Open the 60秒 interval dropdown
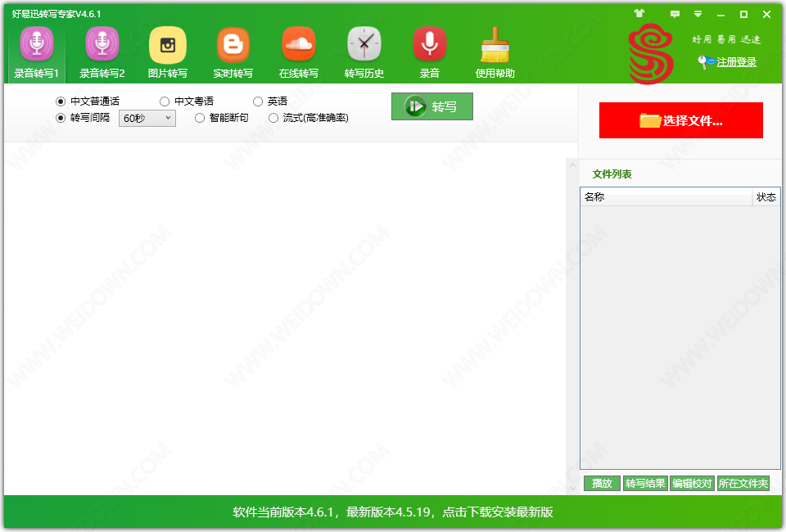 [x=147, y=118]
